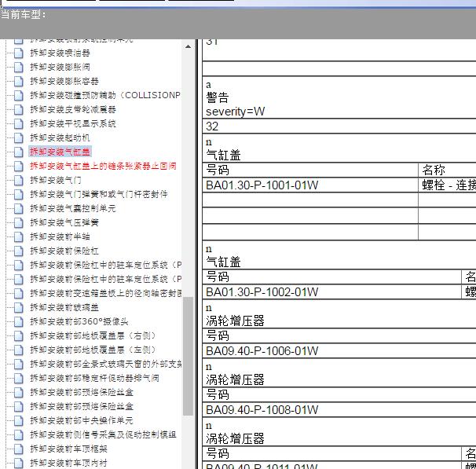This screenshot has height=469, width=476.
Task: Click document icon beside 拆卸安装气门
Action: pyautogui.click(x=19, y=181)
